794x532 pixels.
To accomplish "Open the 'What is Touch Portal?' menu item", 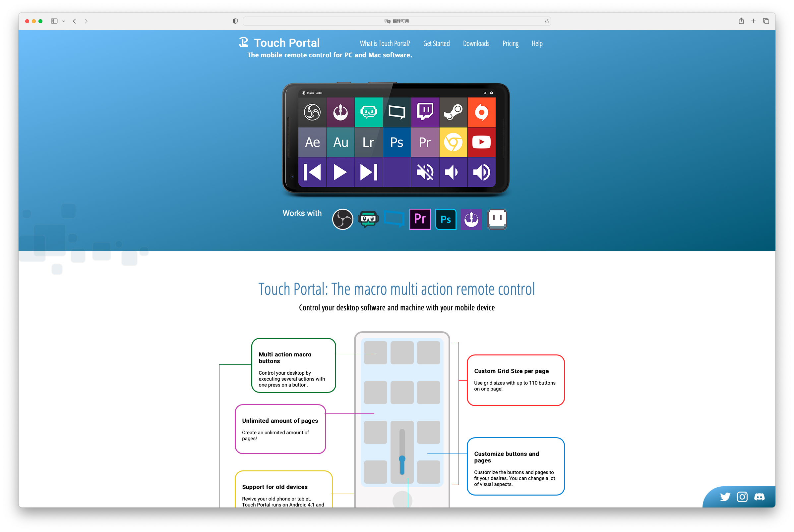I will (x=385, y=43).
